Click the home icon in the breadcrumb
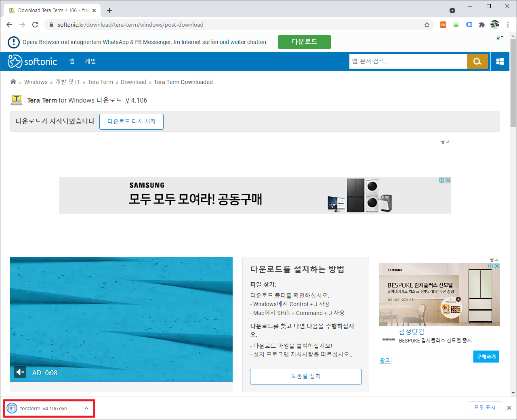The width and height of the screenshot is (517, 420). [x=13, y=82]
